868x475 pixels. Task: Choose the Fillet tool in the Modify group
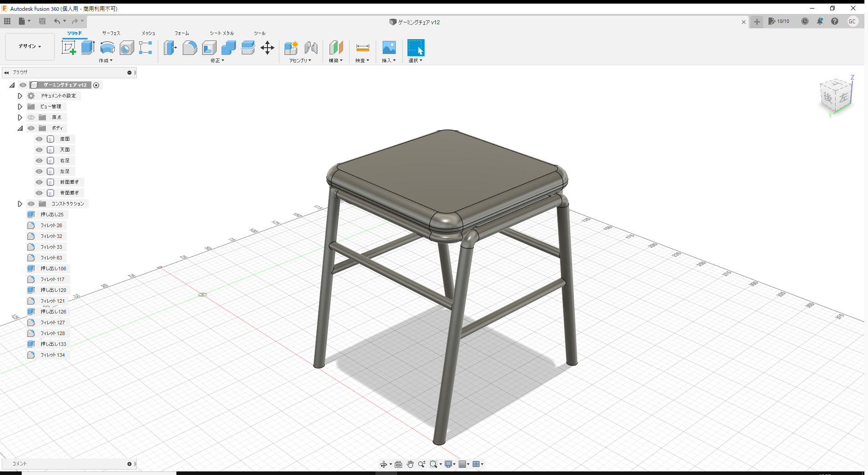click(190, 47)
